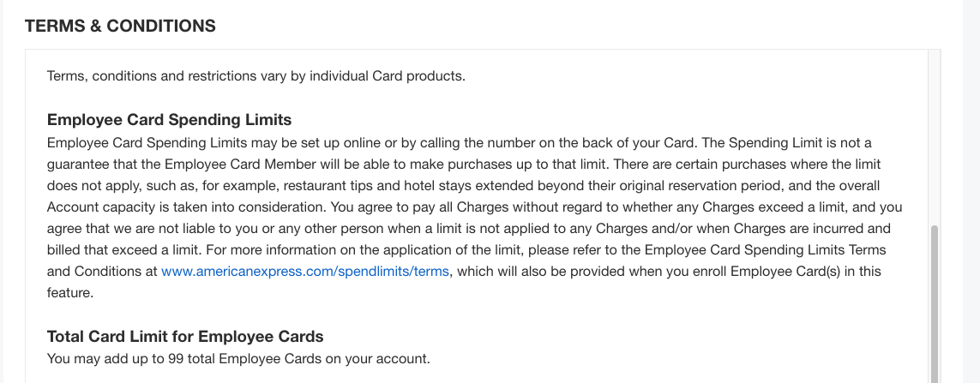Open the www.americanexpress.com/spendlimits/terms link
This screenshot has height=383, width=980.
pos(305,272)
